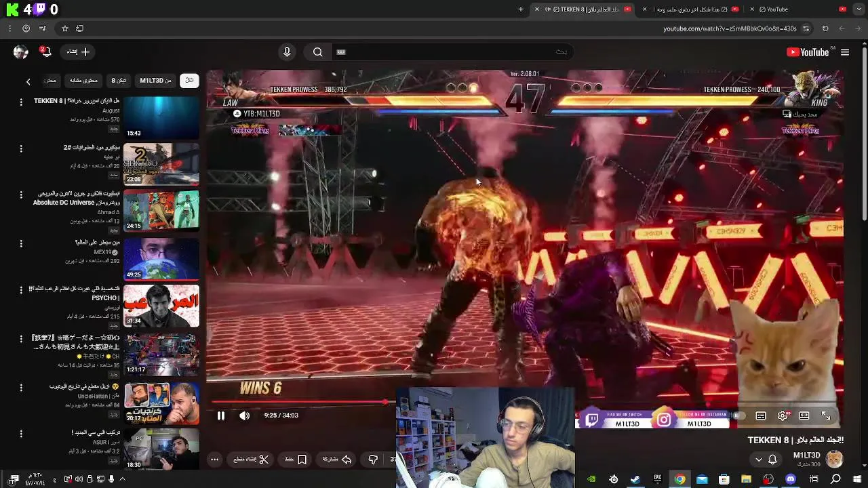This screenshot has width=868, height=488.
Task: Open the M1LT3D channel cat avatar
Action: pos(834,459)
